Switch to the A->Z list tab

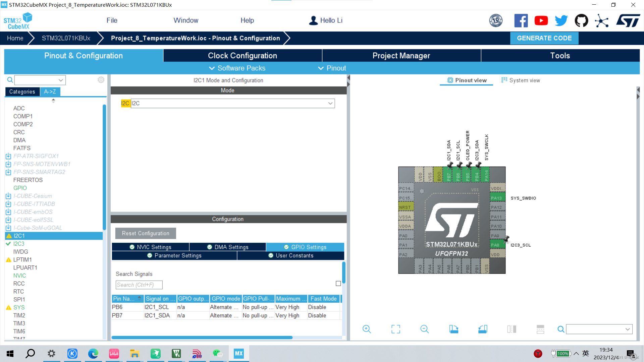pyautogui.click(x=50, y=92)
